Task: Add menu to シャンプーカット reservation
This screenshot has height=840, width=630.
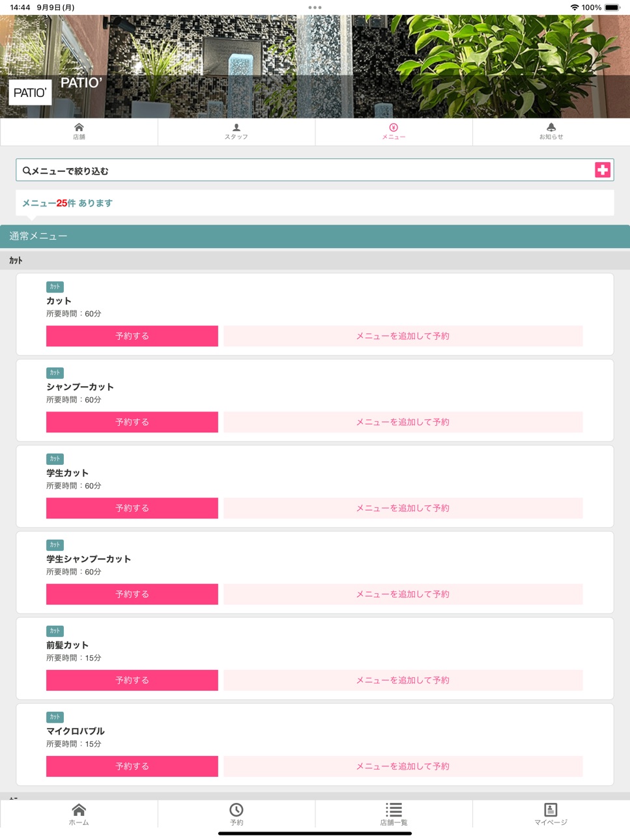Action: tap(403, 422)
